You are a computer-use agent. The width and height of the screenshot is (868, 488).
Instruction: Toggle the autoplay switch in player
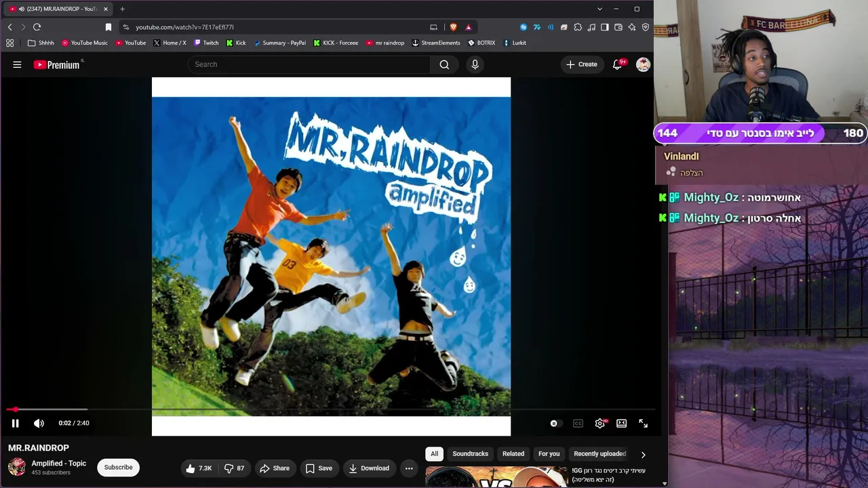pos(555,423)
